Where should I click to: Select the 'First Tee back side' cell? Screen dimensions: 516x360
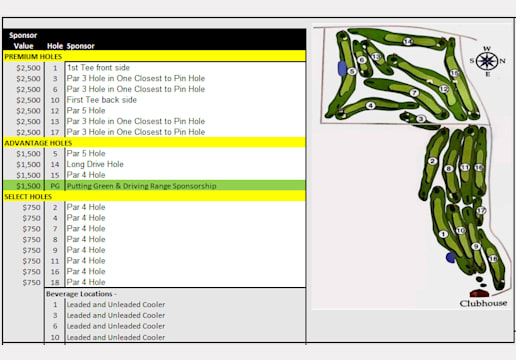(x=185, y=100)
